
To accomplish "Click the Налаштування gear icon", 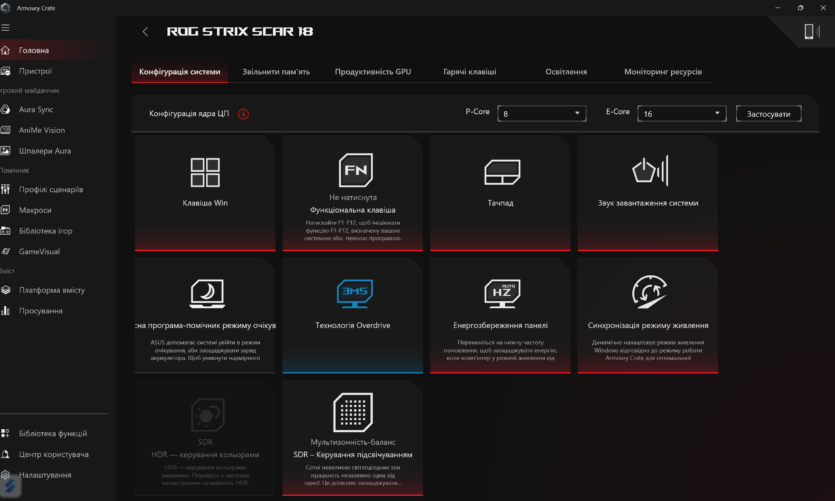I will (5, 474).
